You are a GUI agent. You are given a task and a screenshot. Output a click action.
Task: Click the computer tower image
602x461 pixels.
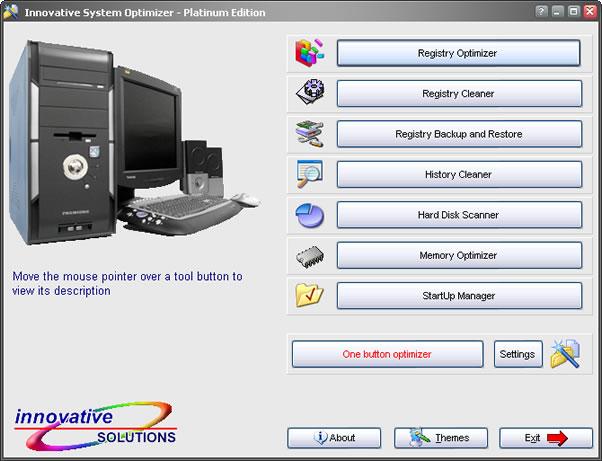pyautogui.click(x=61, y=142)
